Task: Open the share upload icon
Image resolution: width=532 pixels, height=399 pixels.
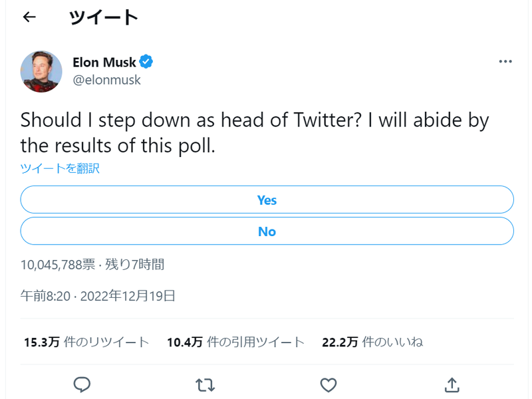Action: pyautogui.click(x=452, y=384)
